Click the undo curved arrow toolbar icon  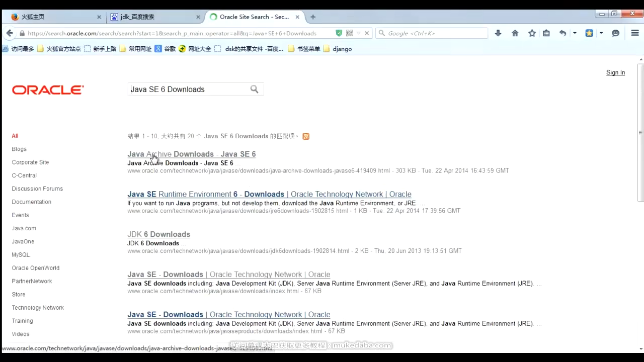click(x=563, y=33)
